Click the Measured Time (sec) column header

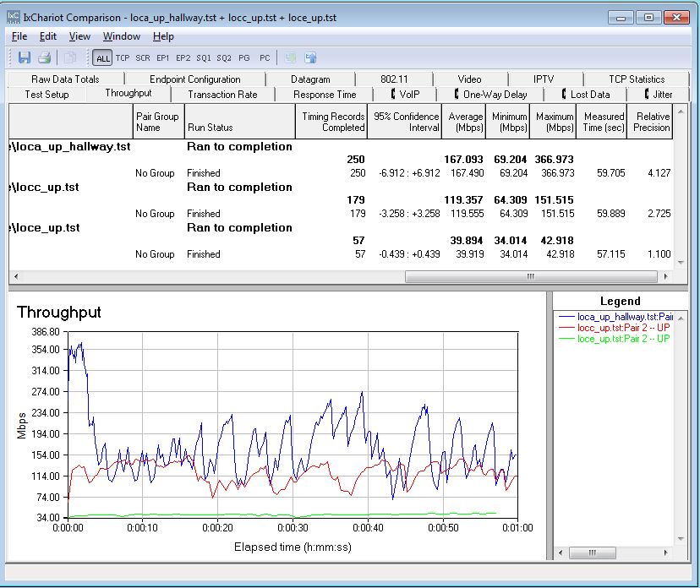tap(602, 122)
